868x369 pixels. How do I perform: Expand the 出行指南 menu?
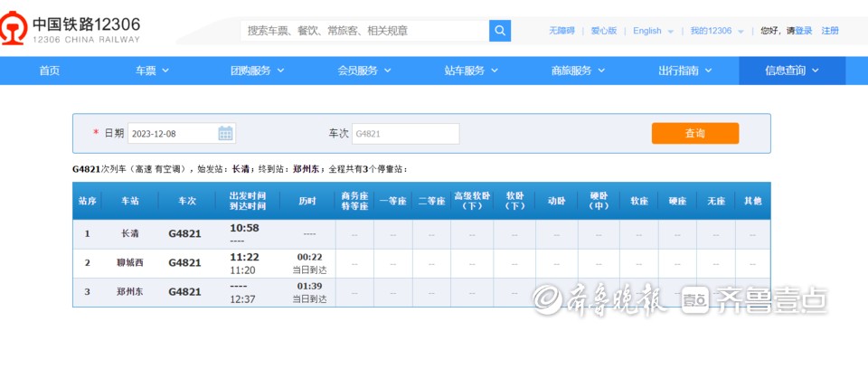(x=685, y=71)
